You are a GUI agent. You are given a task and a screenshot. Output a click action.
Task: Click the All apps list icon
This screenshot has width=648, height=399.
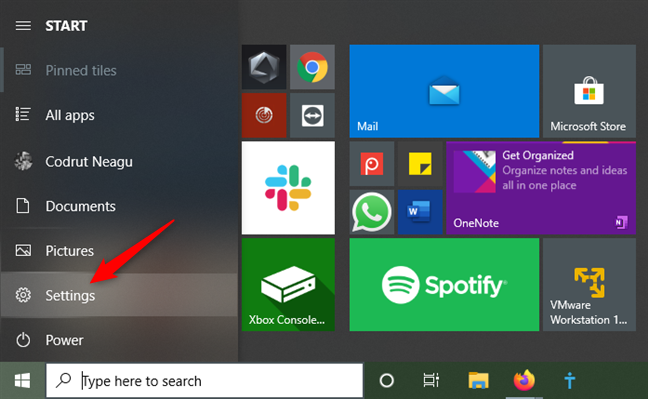23,115
